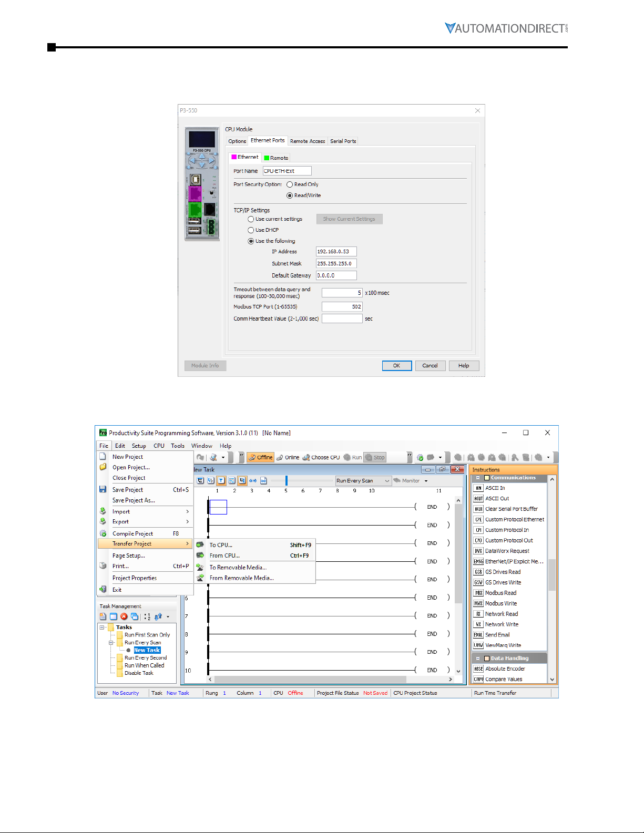Click the Port Name input field
This screenshot has width=644, height=833.
click(x=287, y=171)
